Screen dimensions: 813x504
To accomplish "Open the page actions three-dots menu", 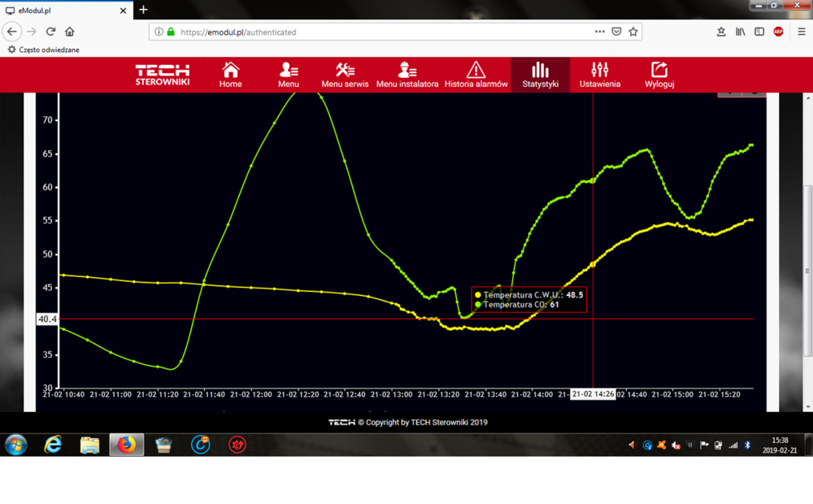I will pos(600,32).
